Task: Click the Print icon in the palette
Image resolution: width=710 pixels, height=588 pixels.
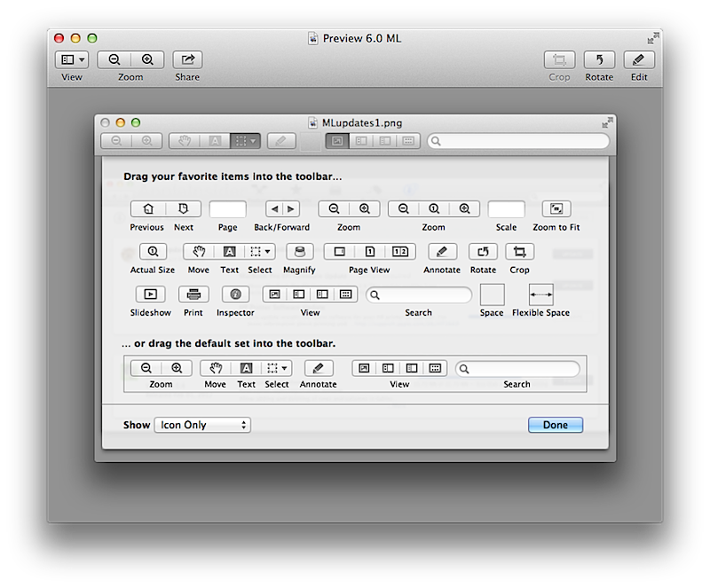Action: (193, 294)
